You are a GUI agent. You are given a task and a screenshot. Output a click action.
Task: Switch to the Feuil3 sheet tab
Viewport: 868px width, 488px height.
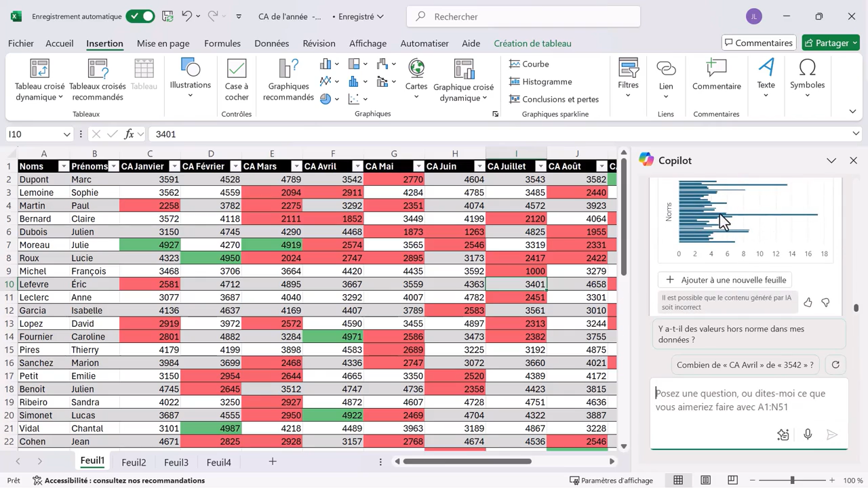pos(176,462)
